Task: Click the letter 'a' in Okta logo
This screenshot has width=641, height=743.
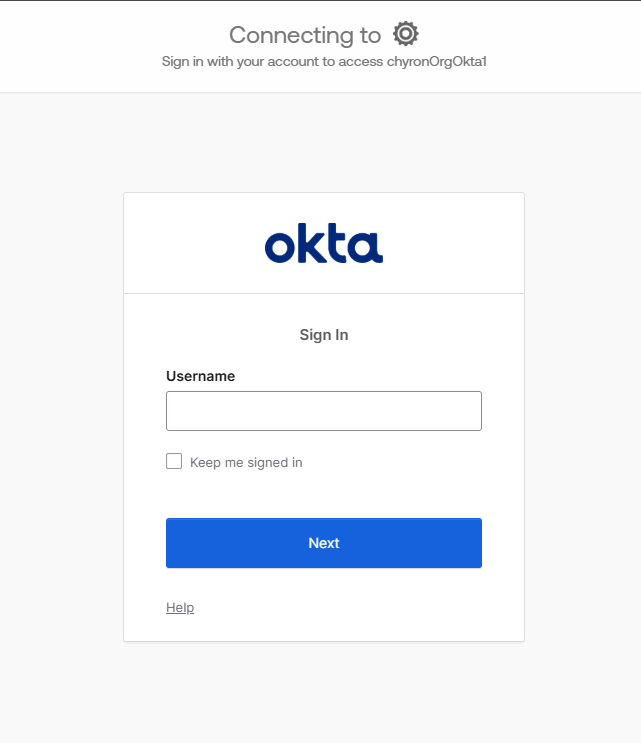Action: tap(367, 246)
